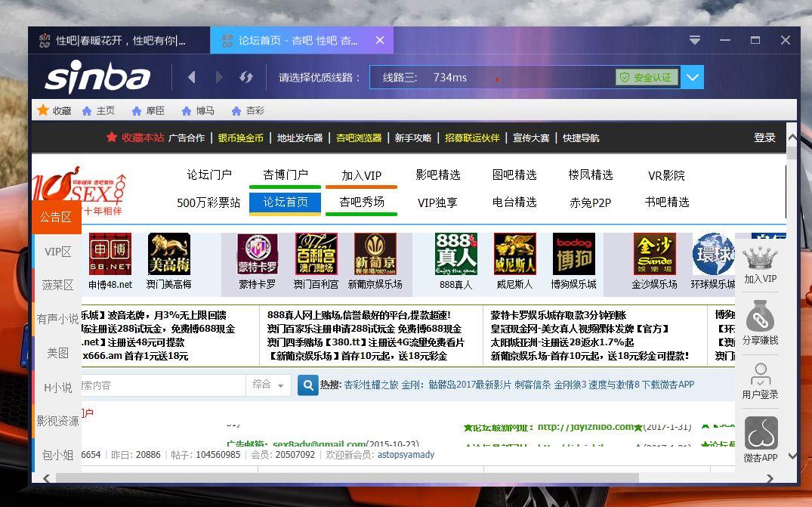This screenshot has width=812, height=507.
Task: Click the 分享赚钱 money bag icon
Action: click(x=760, y=315)
